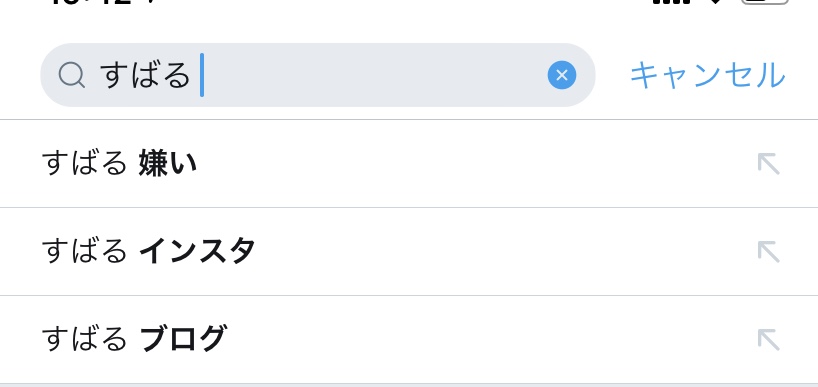The height and width of the screenshot is (387, 818).
Task: Click the bold word ブログ
Action: (183, 339)
